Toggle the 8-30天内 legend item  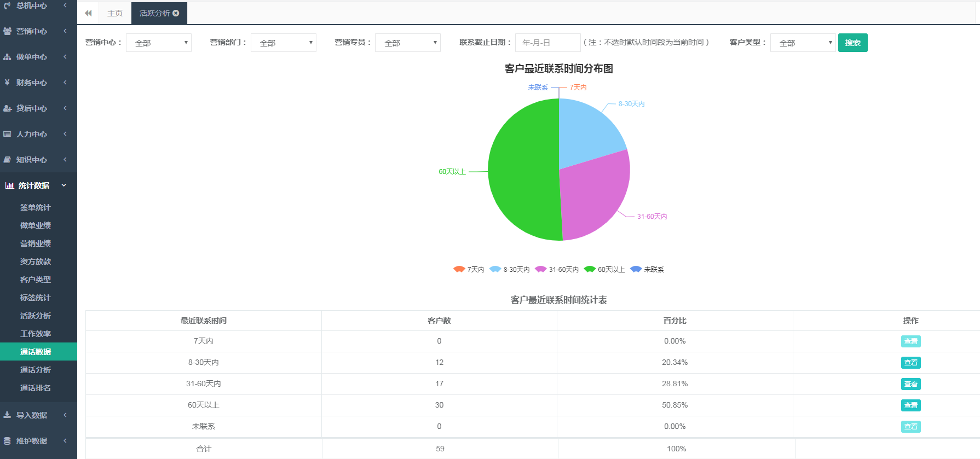[x=509, y=269]
